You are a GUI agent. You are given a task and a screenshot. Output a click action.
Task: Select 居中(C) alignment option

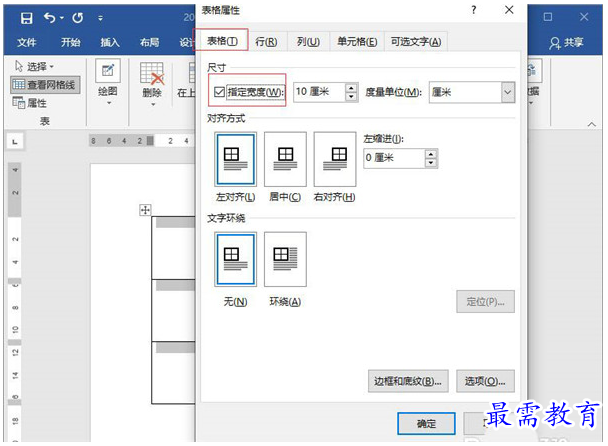tap(285, 159)
